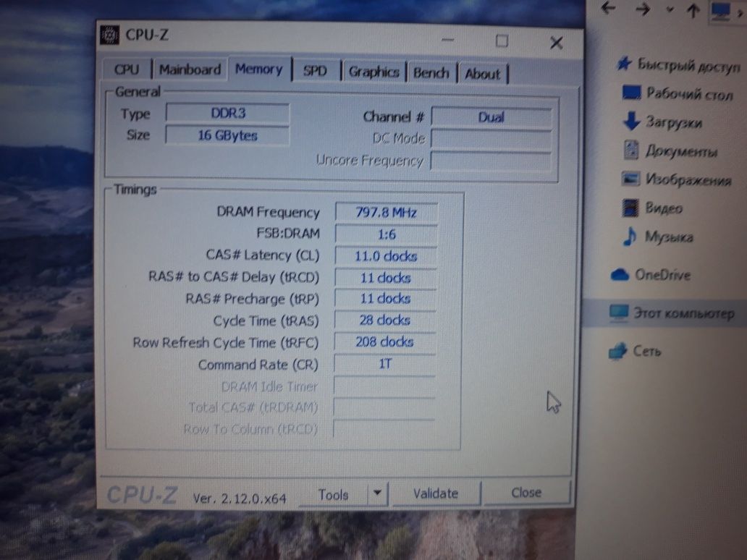Minimize the CPU-Z window
The image size is (747, 560).
448,40
